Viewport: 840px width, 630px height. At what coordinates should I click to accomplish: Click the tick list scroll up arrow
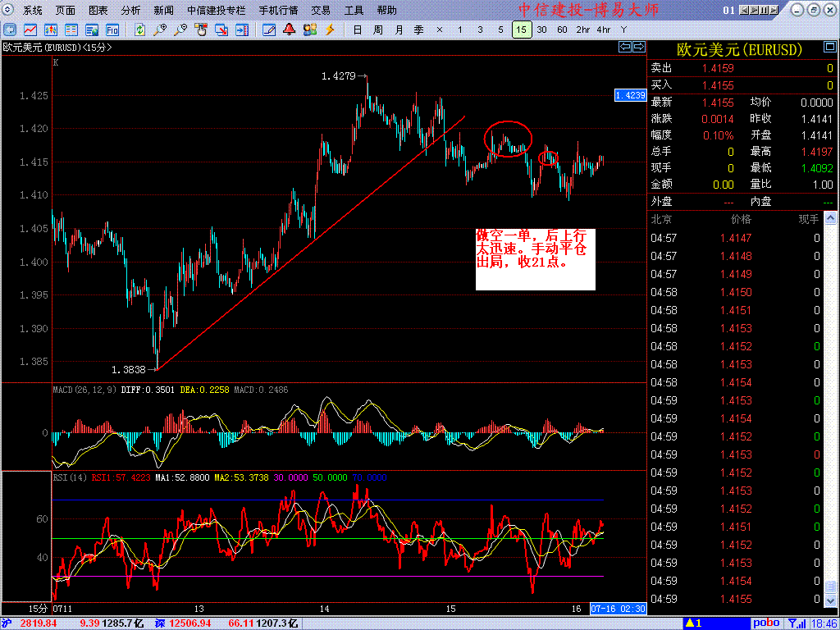click(x=830, y=218)
